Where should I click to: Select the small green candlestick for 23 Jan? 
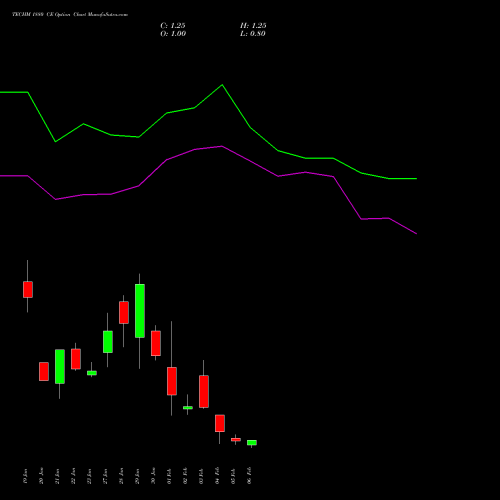click(92, 373)
